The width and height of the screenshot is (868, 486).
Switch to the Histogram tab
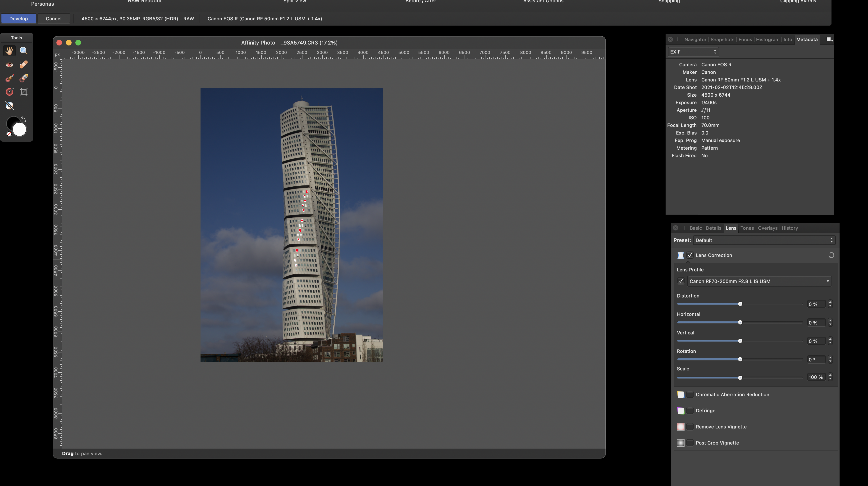(x=767, y=39)
